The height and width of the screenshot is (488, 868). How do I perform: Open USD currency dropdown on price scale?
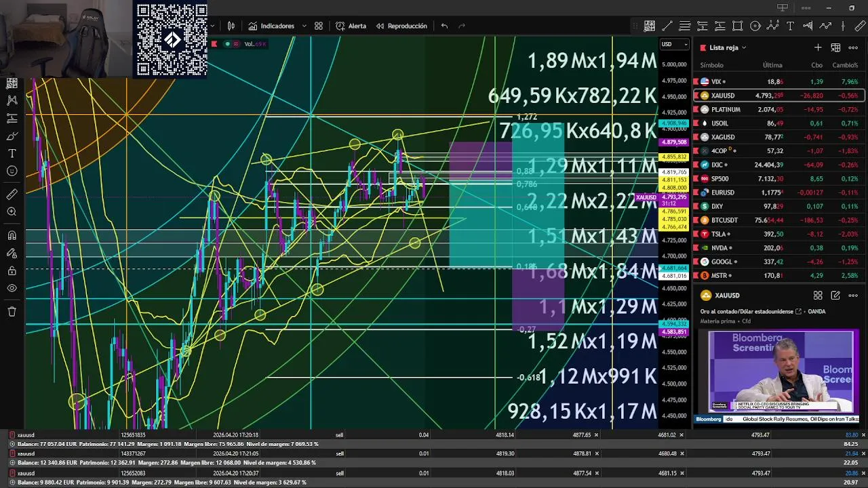coord(674,44)
